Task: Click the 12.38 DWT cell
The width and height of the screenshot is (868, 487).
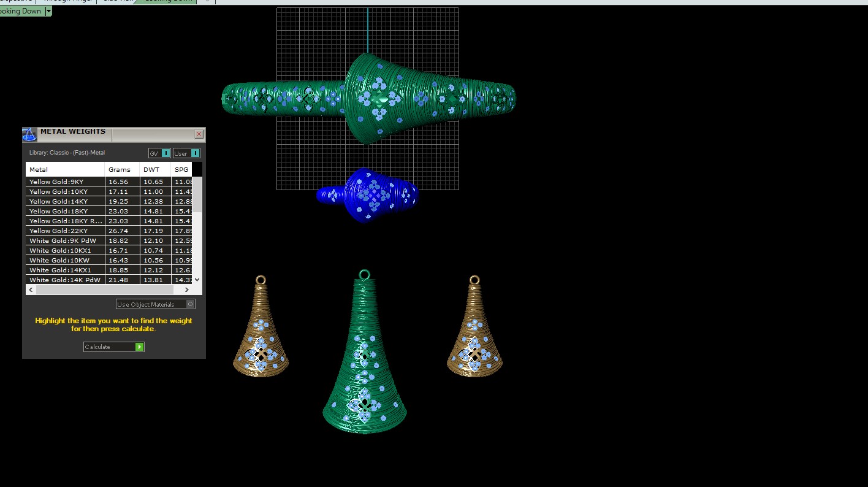Action: coord(155,201)
